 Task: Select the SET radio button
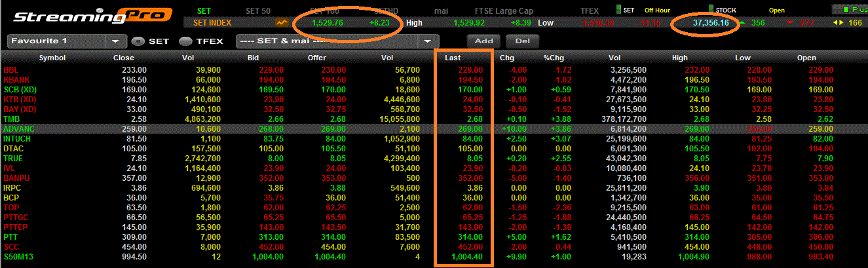pos(138,41)
